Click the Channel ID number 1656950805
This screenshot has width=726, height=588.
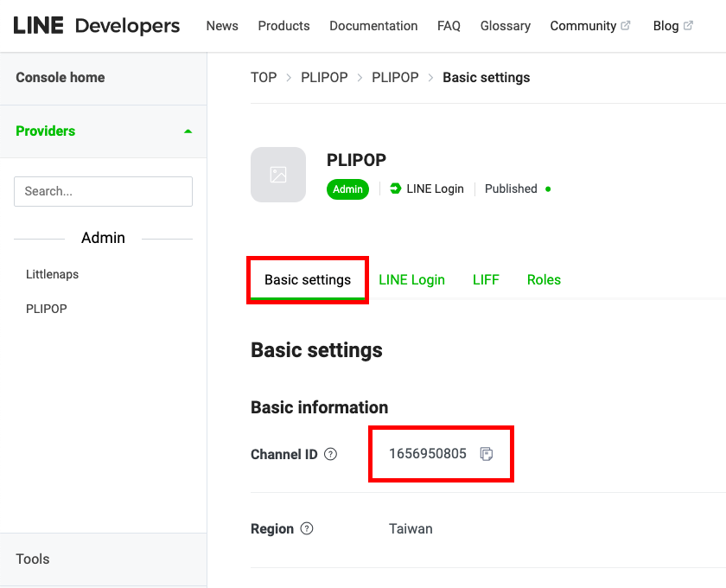point(427,454)
